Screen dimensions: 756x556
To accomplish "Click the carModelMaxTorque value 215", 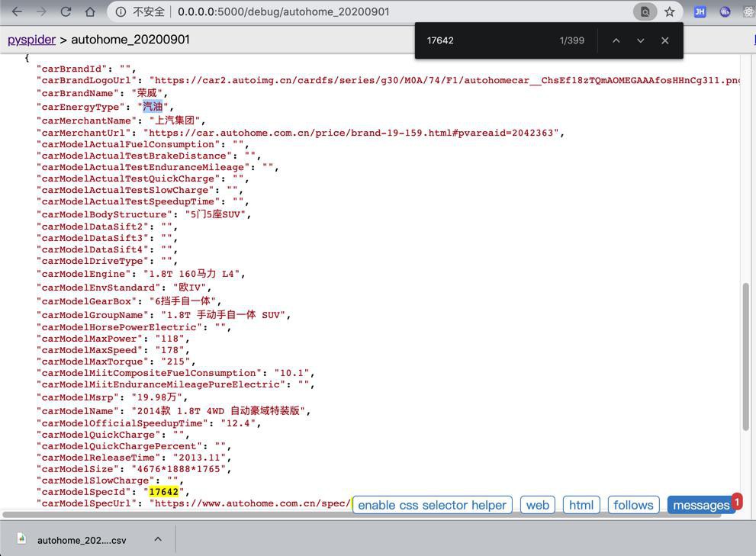I will click(175, 362).
